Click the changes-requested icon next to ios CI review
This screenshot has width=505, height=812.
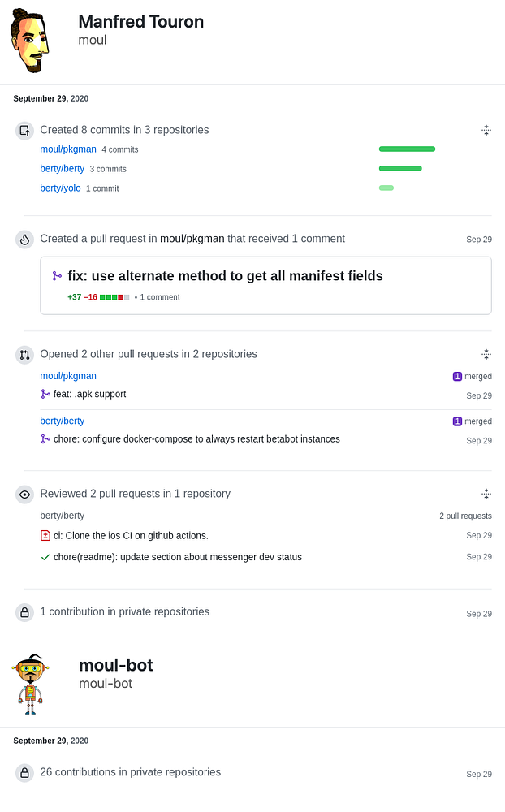point(45,535)
